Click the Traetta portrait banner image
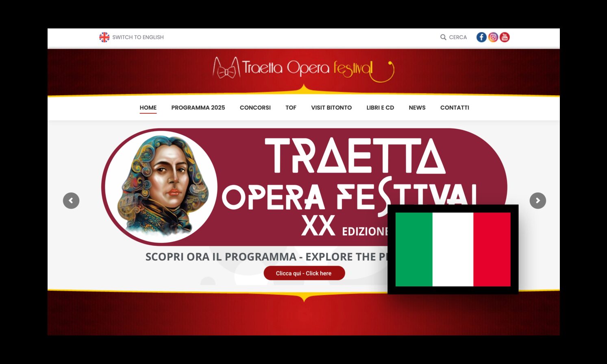 pos(162,187)
